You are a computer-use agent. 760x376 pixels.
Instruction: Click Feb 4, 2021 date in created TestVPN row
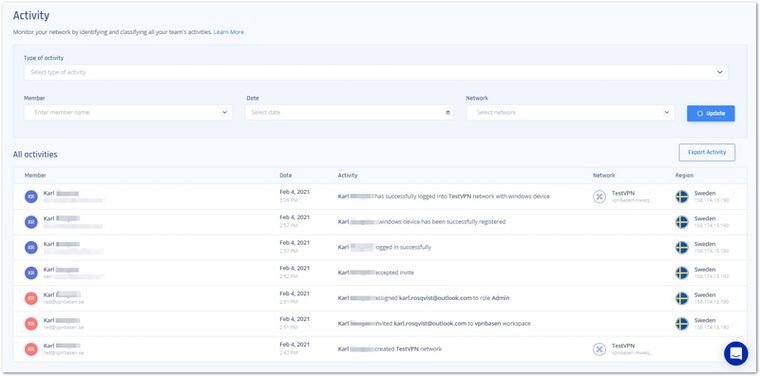pos(295,345)
